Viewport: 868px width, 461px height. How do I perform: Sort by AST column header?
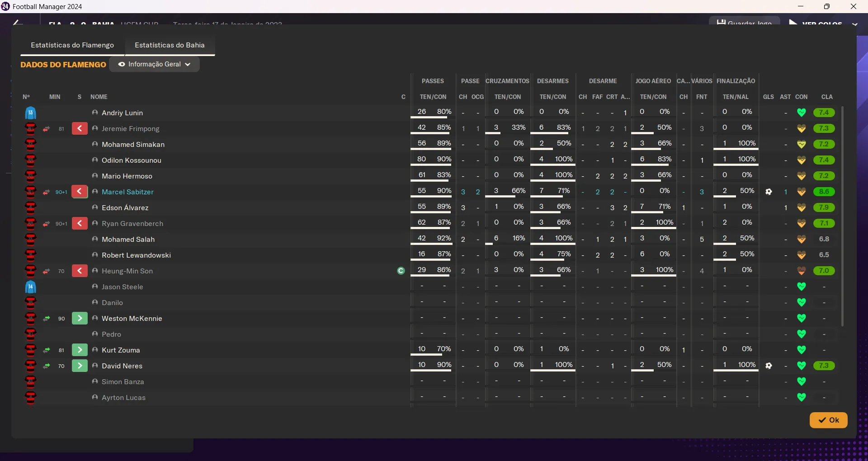click(x=785, y=97)
